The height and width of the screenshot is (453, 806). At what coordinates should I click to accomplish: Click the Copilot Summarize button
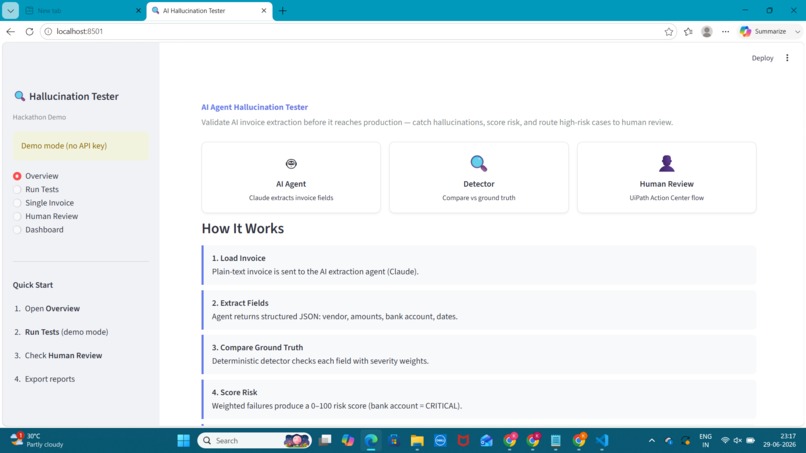[763, 31]
